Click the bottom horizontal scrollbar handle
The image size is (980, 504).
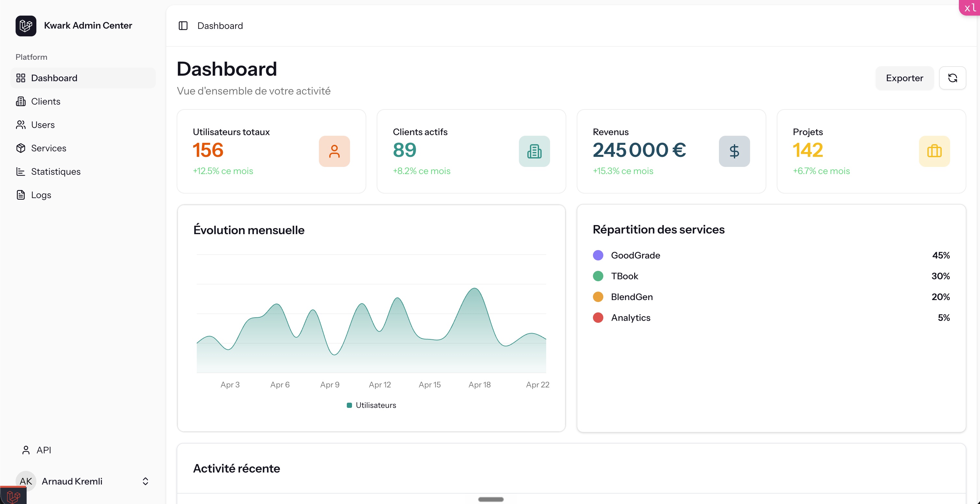[x=491, y=499]
